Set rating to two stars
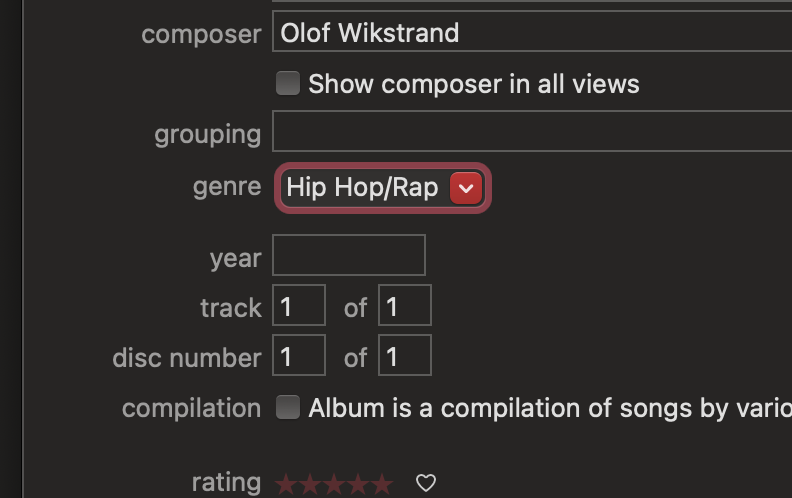This screenshot has width=792, height=498. pos(310,484)
